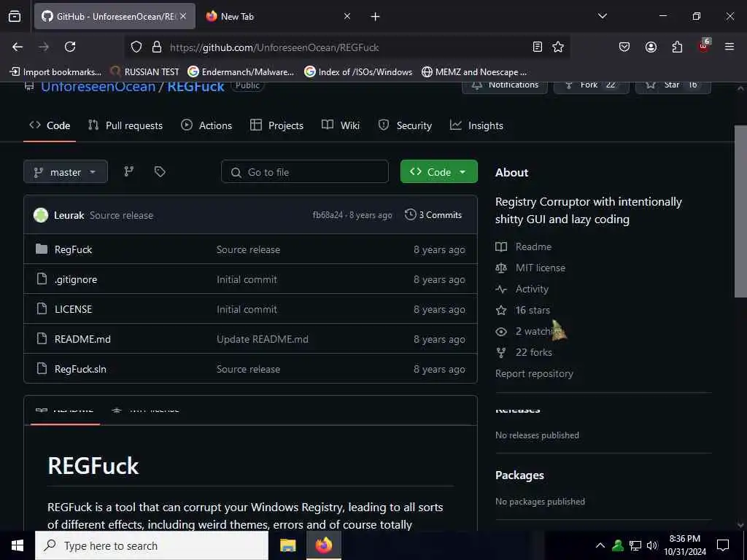Close the New Tab tab
This screenshot has height=560, width=747.
coord(347,16)
